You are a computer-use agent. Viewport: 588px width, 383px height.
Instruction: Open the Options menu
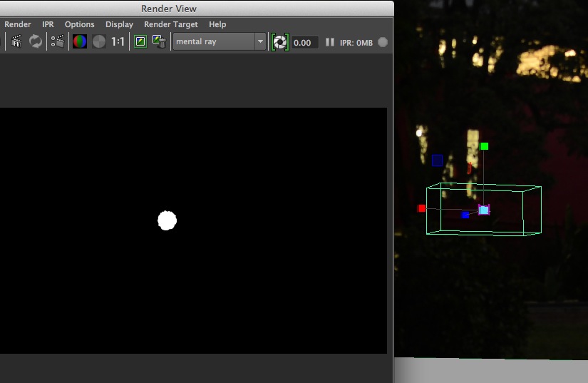pyautogui.click(x=80, y=24)
